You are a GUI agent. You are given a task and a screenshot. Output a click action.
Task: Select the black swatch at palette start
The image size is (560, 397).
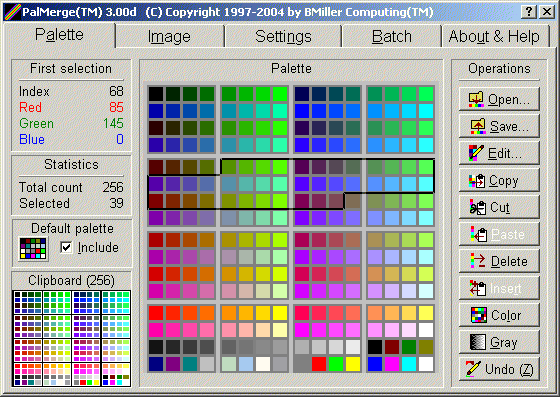(156, 94)
